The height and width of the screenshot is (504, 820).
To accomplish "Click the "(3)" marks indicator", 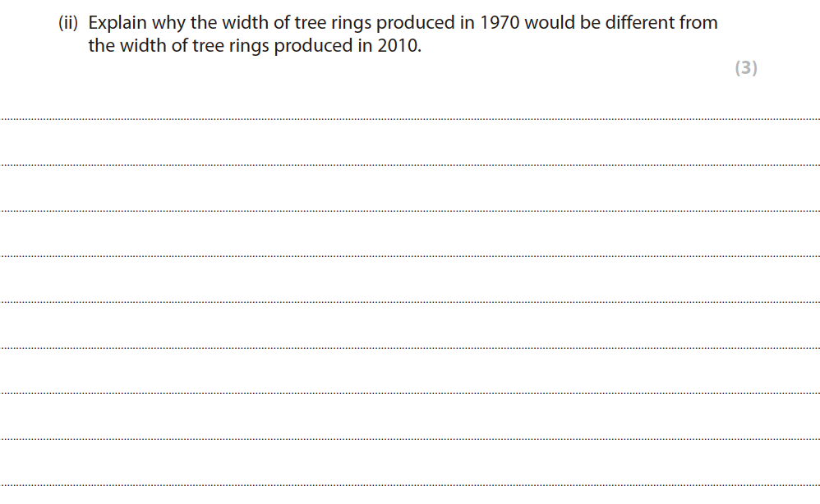I will [x=745, y=68].
